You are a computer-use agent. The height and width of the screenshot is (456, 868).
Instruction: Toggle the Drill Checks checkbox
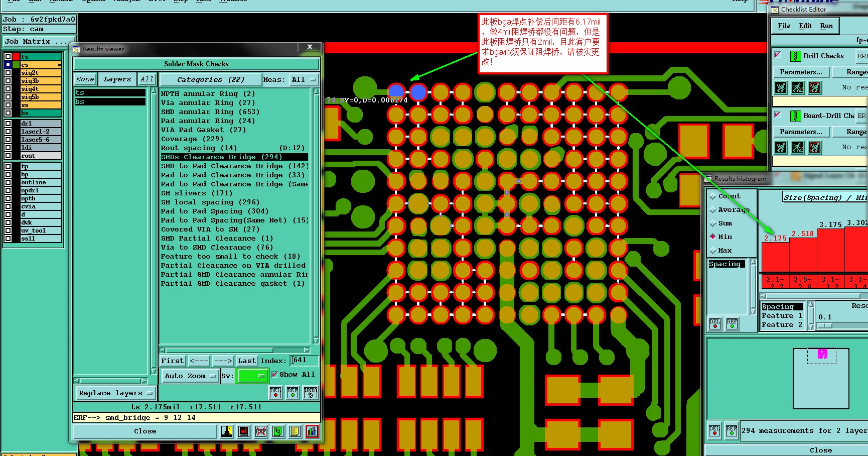777,55
